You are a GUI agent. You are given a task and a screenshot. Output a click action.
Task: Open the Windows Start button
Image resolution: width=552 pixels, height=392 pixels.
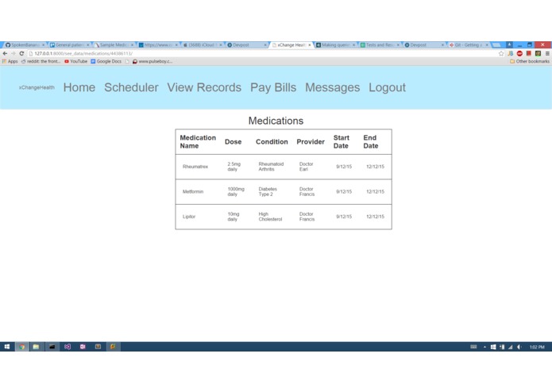point(7,347)
